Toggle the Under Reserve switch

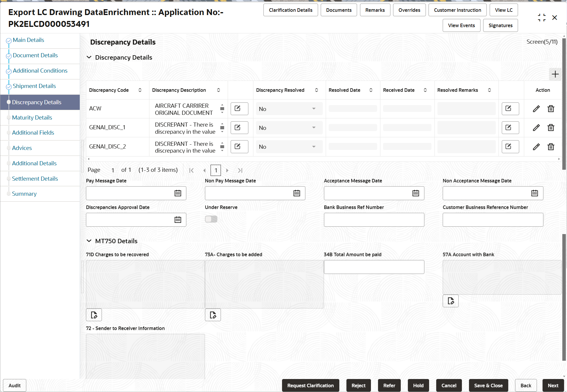[x=211, y=219]
